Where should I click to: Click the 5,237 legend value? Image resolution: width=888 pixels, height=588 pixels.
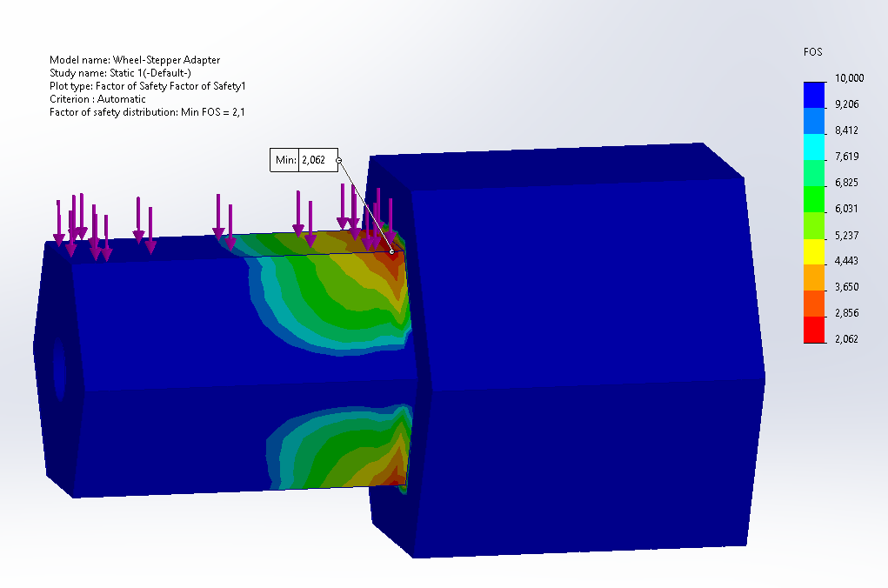[x=846, y=235]
